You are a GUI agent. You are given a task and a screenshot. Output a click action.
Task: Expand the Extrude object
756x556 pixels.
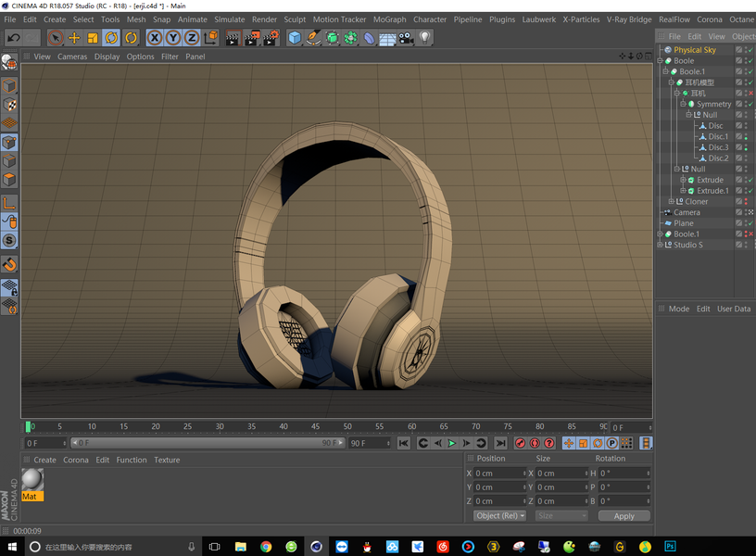tap(683, 180)
